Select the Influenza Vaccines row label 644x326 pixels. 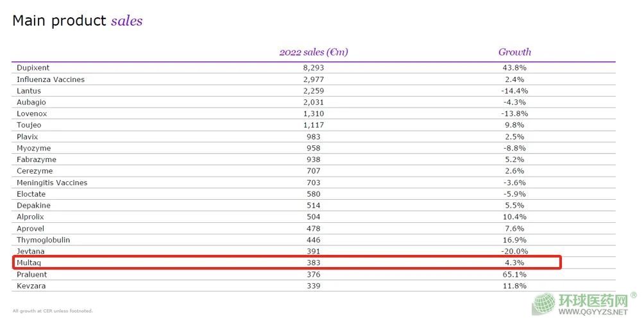click(x=51, y=79)
